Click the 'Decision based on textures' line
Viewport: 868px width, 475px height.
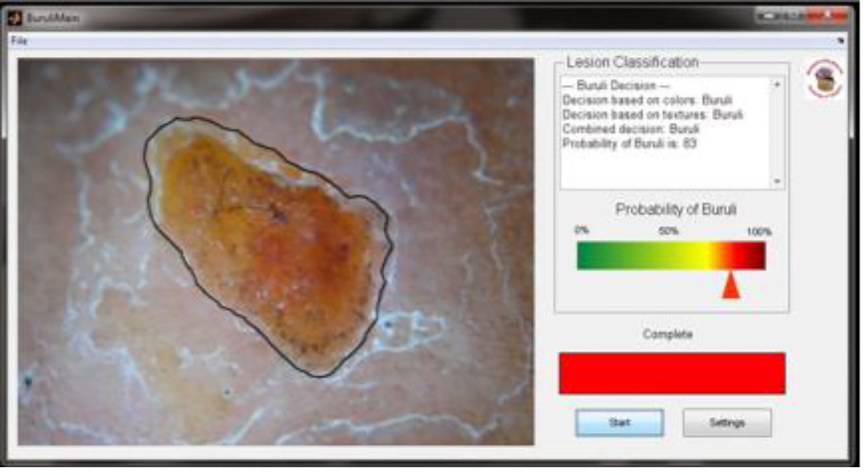652,115
